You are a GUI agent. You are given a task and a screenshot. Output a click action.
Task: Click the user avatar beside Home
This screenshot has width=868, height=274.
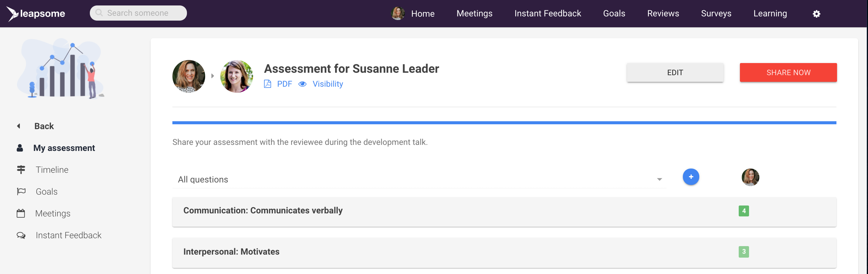pos(398,13)
